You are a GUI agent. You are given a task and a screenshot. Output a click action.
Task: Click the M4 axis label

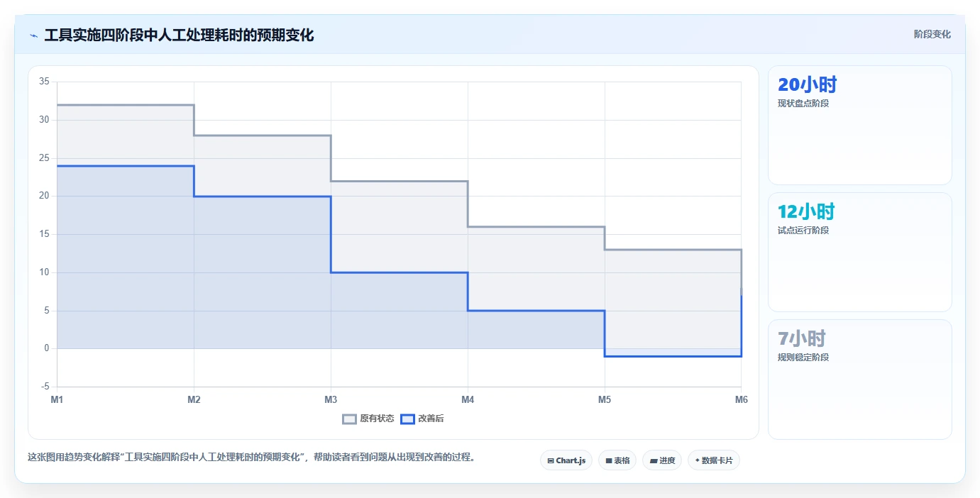tap(468, 399)
